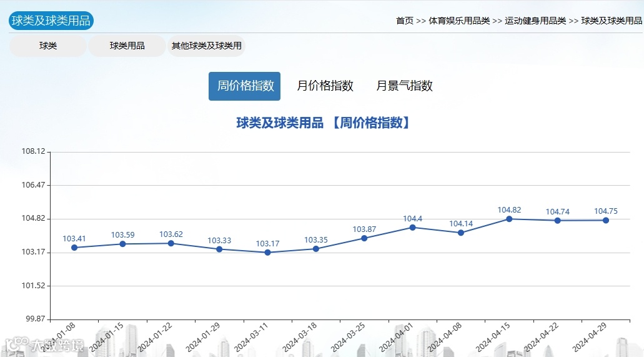
Task: Click the 2024-01-15 x-axis date label
Action: point(106,337)
